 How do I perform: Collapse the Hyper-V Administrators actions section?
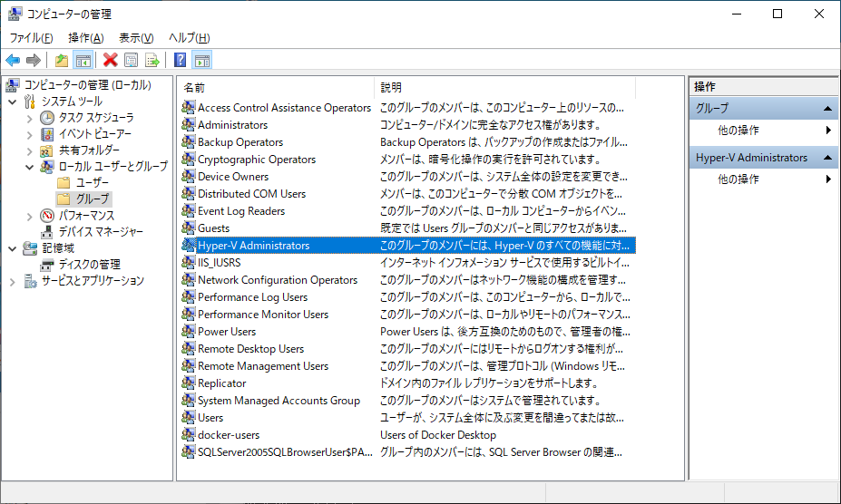[827, 158]
